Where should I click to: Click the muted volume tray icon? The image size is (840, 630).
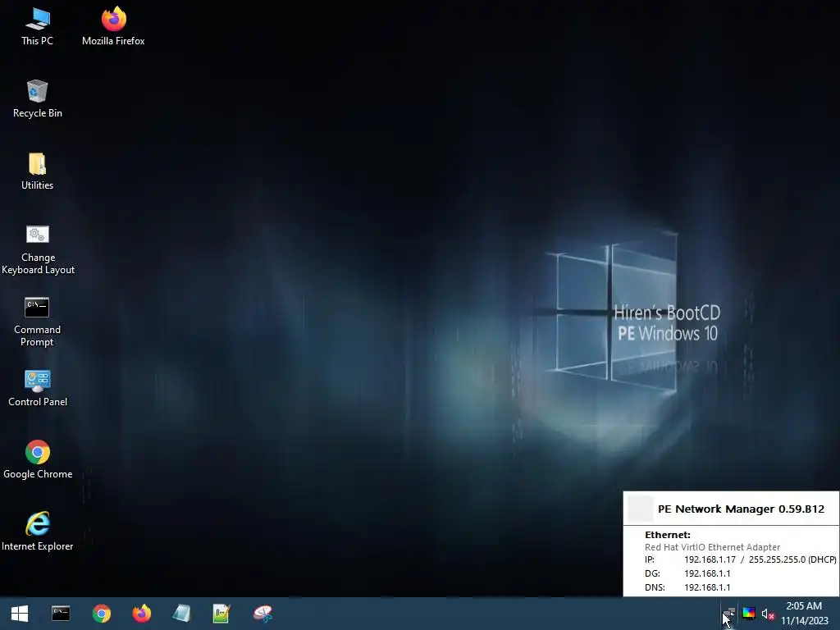pos(768,614)
